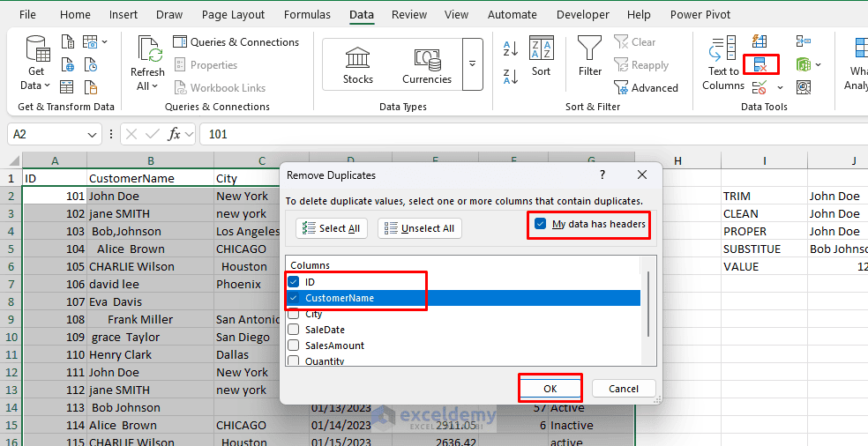Uncheck the CustomerName column checkbox
The width and height of the screenshot is (868, 446).
tap(294, 298)
